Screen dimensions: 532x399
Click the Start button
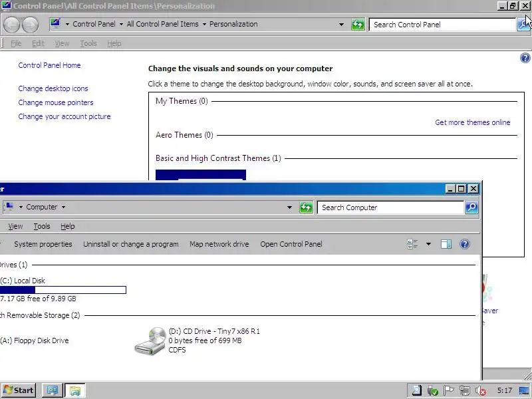tap(19, 390)
